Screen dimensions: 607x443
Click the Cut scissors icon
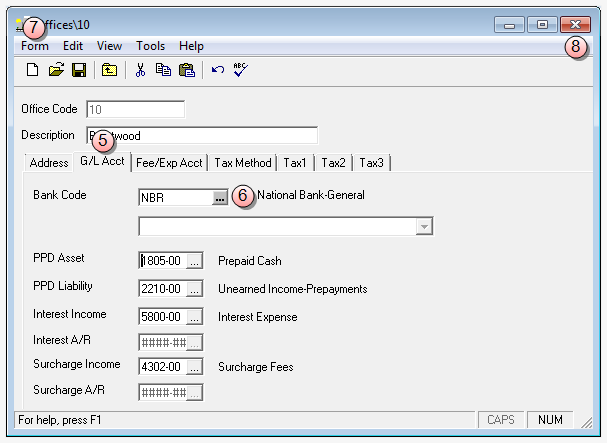click(140, 70)
